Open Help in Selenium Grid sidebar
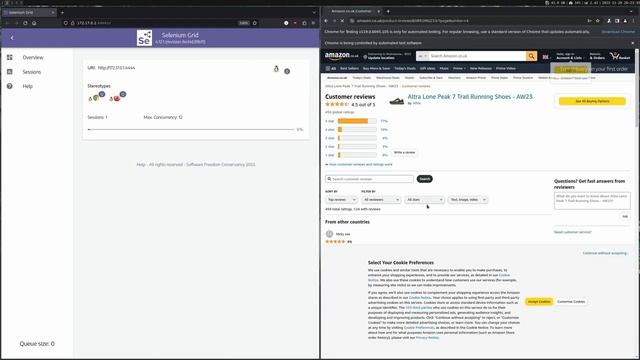The width and height of the screenshot is (640, 360). 27,86
